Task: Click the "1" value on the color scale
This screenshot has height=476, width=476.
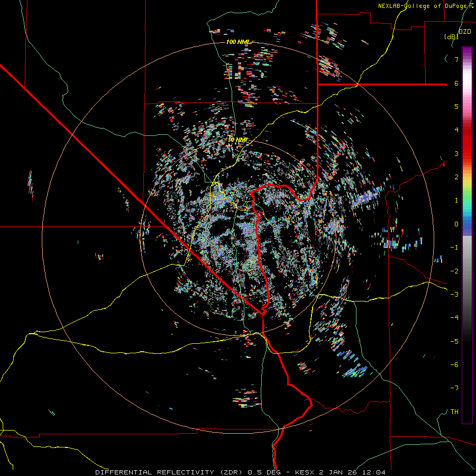Action: (456, 200)
